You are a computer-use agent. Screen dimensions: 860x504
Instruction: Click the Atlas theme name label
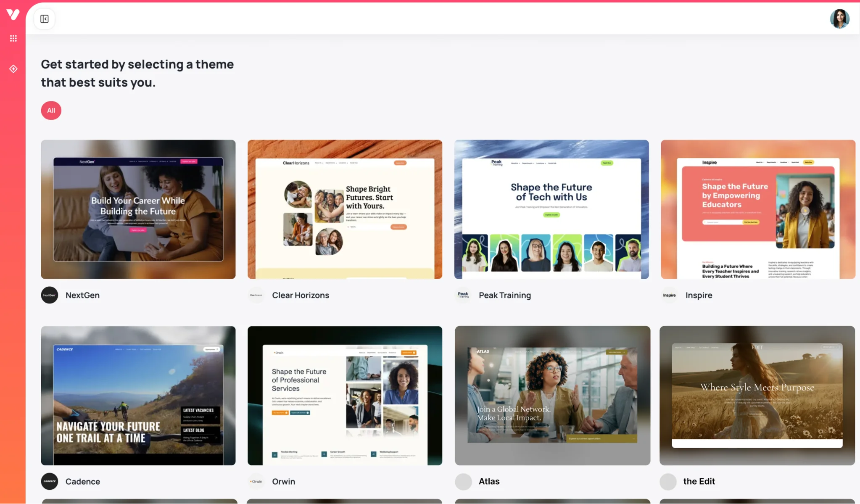tap(489, 481)
